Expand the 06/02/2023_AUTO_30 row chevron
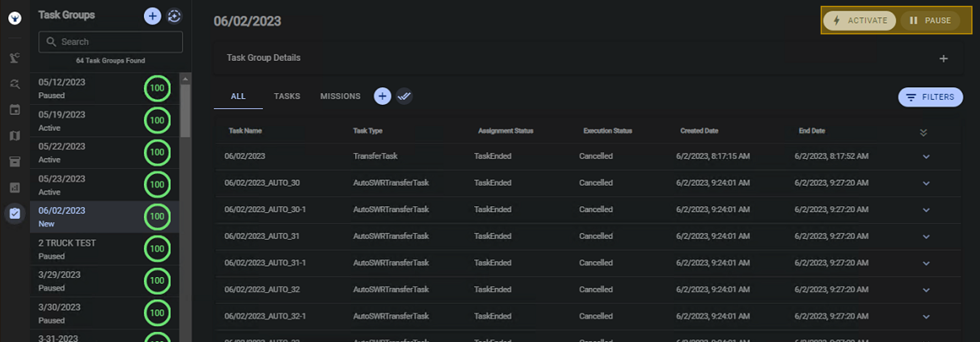 pos(926,183)
